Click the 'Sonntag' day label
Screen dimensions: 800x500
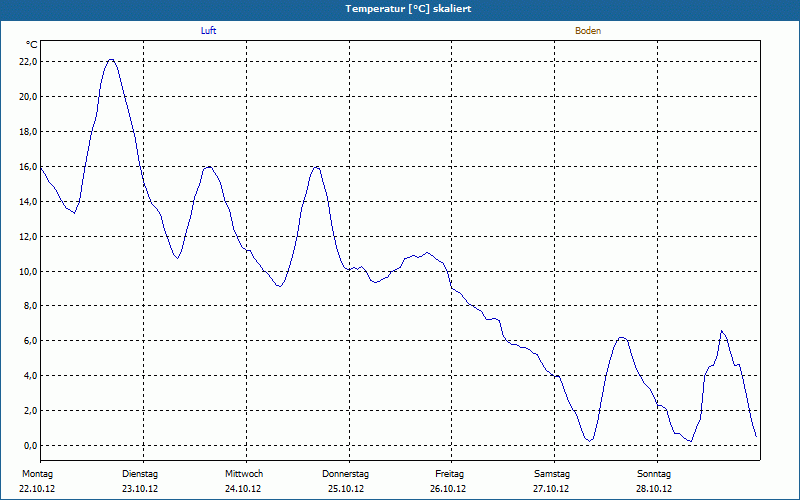[654, 474]
